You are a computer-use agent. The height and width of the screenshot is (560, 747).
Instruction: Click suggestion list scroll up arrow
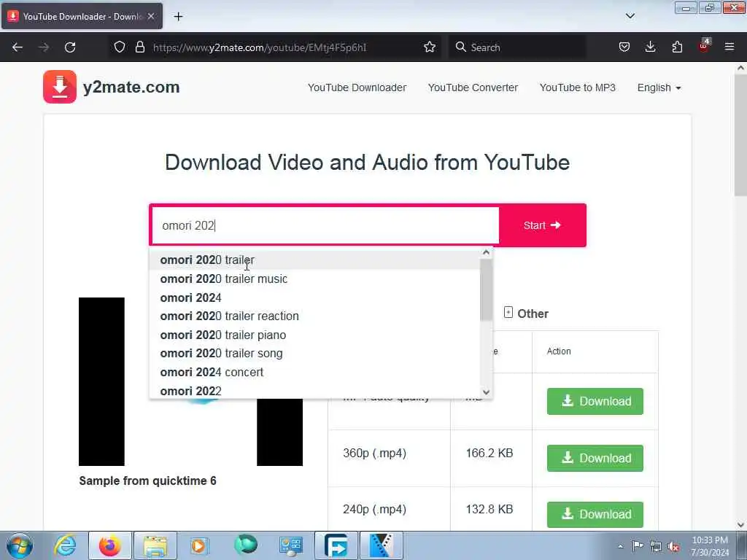[486, 252]
